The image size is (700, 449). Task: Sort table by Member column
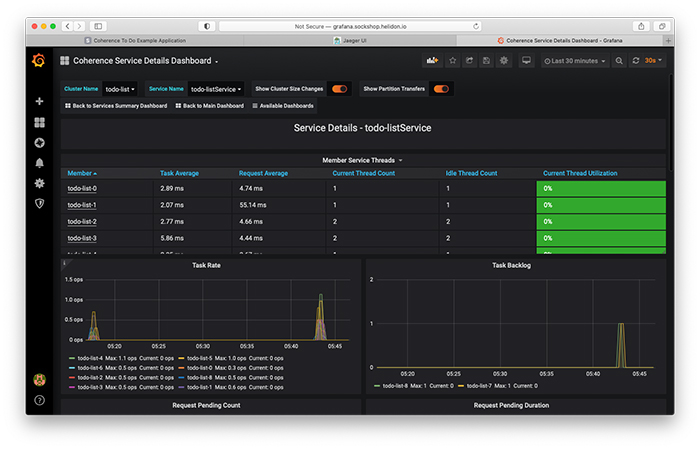pos(82,173)
